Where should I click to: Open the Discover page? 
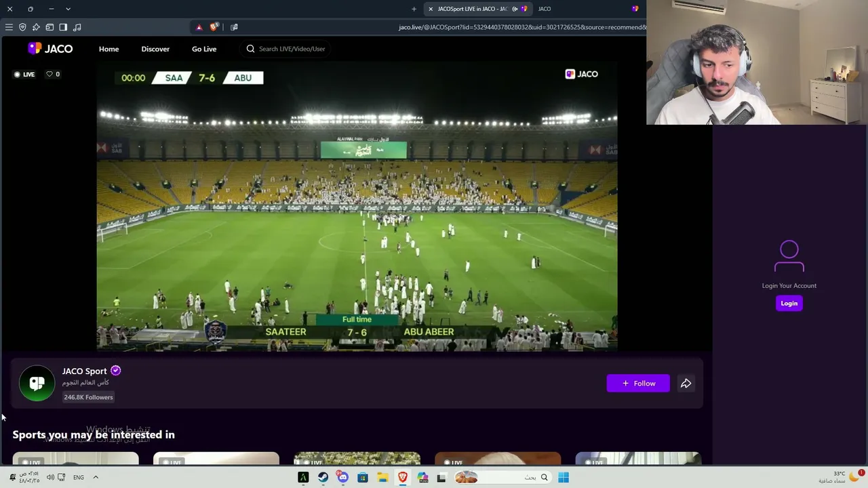click(155, 49)
